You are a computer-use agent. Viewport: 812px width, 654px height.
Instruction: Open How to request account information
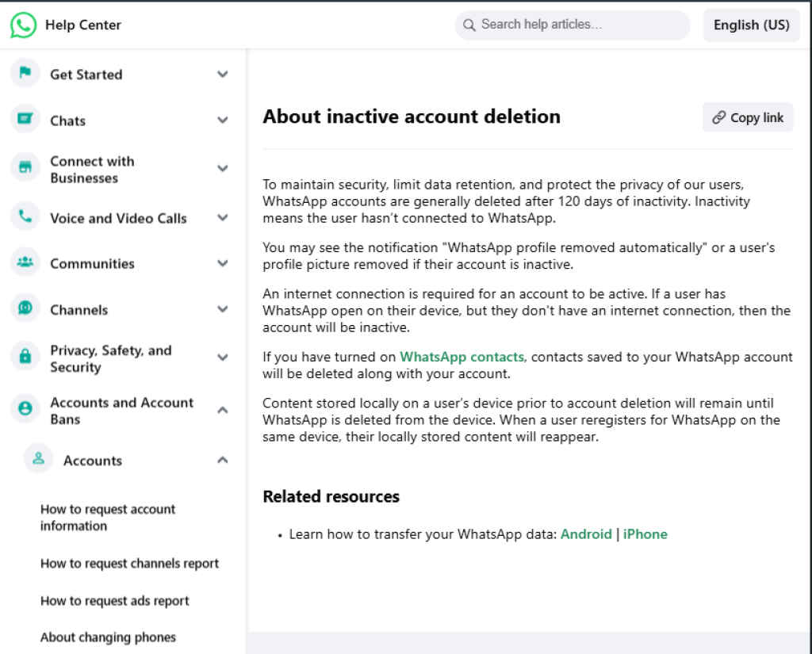point(108,517)
